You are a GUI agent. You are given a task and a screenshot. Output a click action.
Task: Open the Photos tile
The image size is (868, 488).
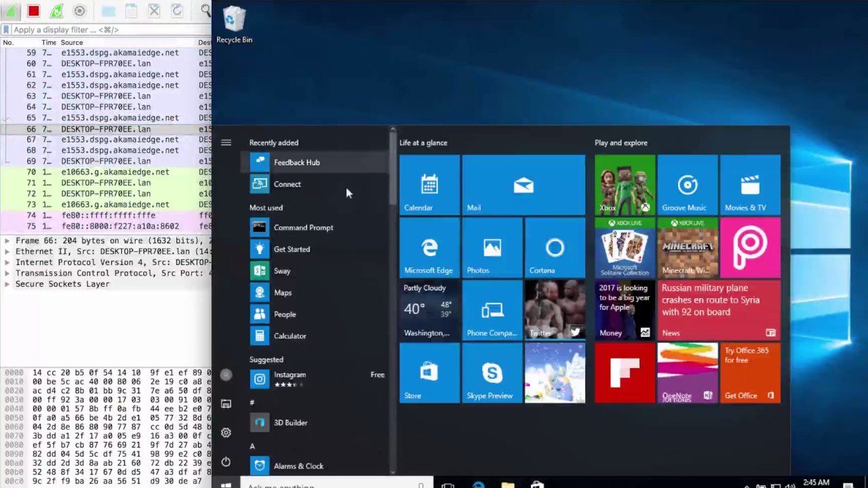tap(492, 247)
